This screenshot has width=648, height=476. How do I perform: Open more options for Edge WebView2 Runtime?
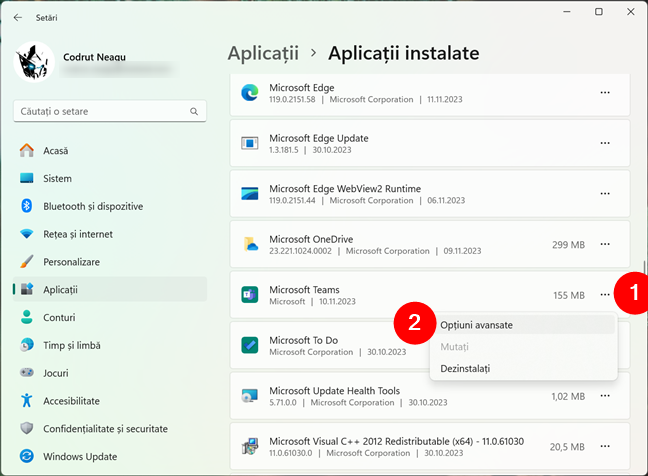605,193
